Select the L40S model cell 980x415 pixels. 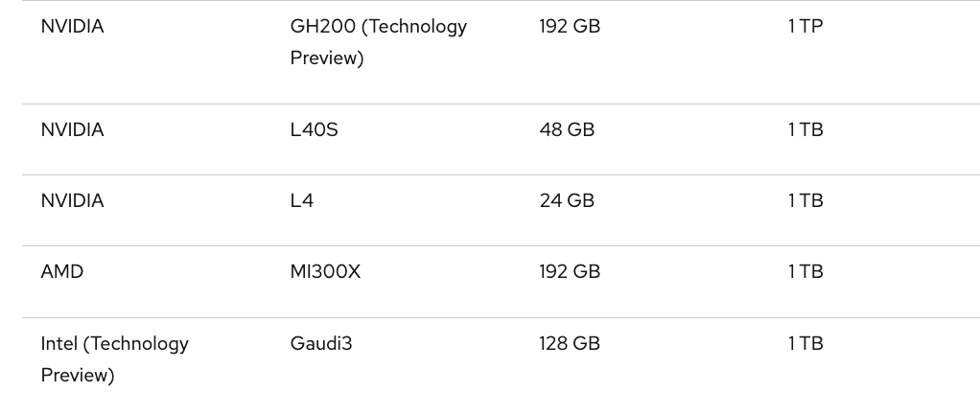pos(314,130)
